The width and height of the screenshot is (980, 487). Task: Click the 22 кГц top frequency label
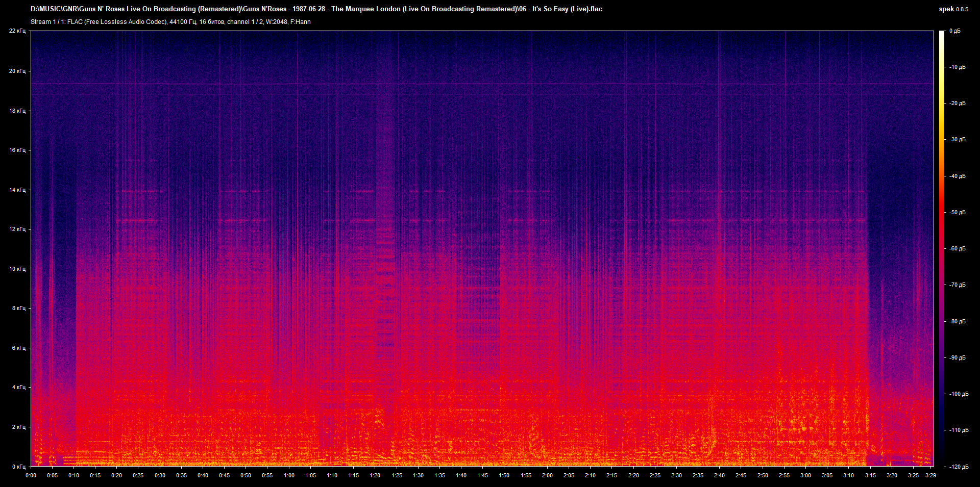click(17, 31)
